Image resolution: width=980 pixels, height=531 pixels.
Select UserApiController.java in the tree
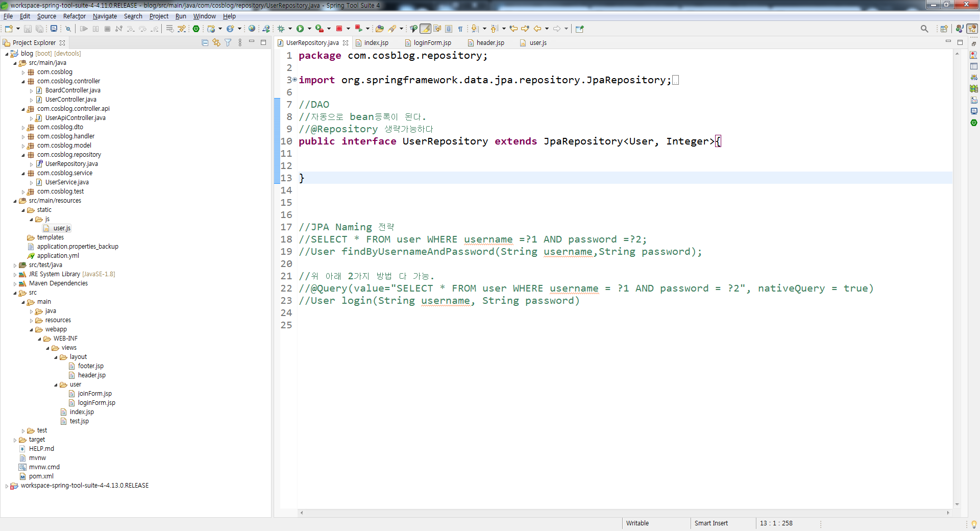[75, 118]
